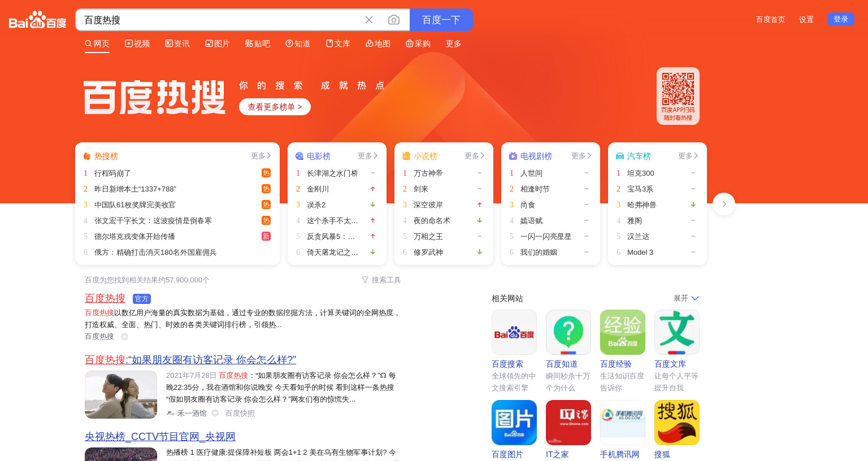Click the 百度文库 site icon
Viewport: 868px width, 461px height.
coord(677,332)
